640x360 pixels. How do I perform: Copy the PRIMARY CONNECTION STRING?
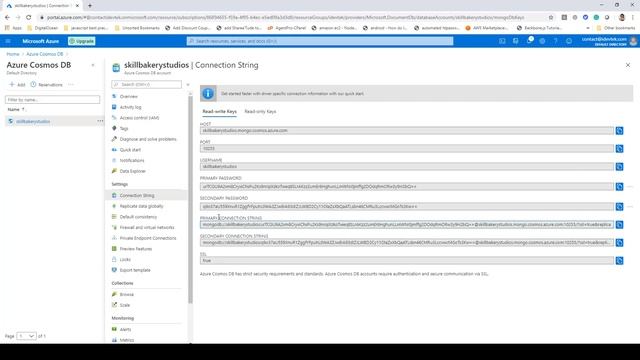(619, 224)
